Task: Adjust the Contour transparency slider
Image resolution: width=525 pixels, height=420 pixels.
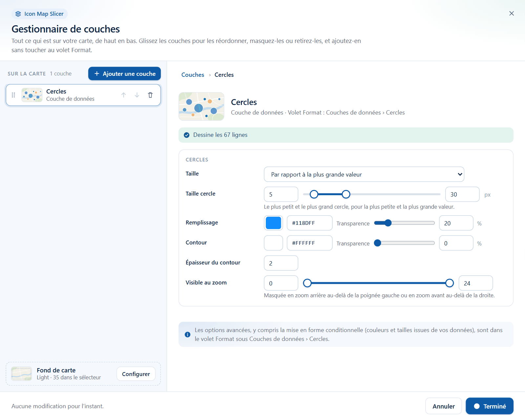Action: click(x=404, y=243)
